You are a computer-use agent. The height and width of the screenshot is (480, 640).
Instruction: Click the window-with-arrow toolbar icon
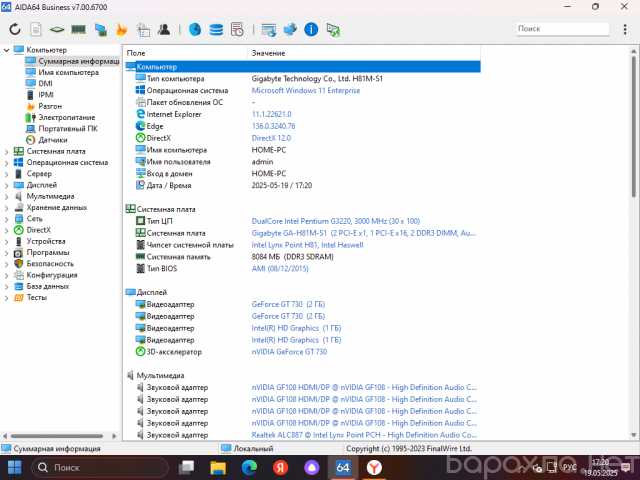(x=269, y=30)
